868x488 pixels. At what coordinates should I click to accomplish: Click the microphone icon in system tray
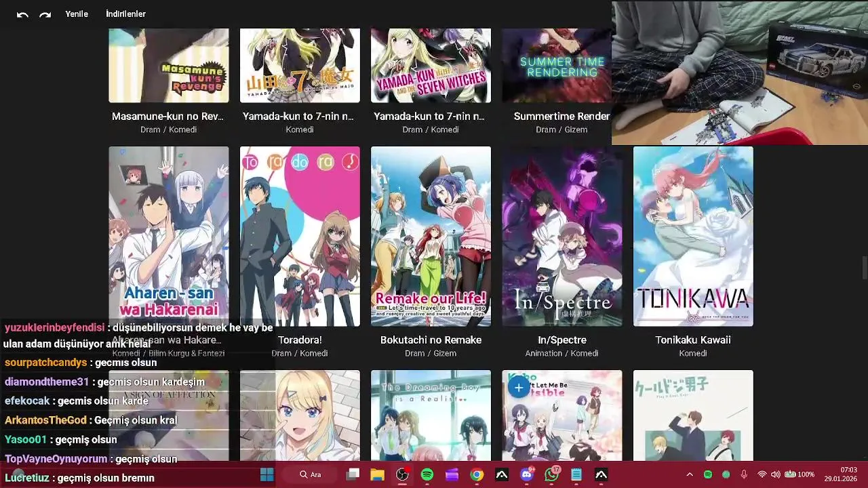click(744, 474)
